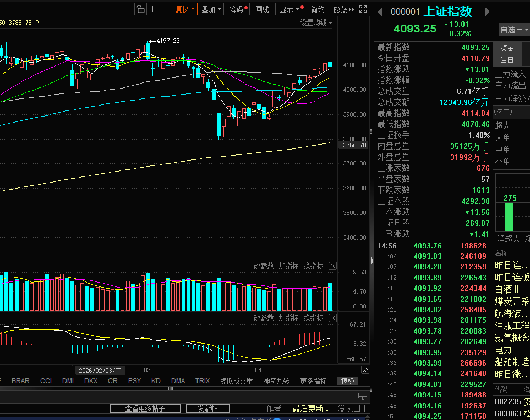Click 查看更多帖子 button
Viewport: 530px width, 420px height.
(x=145, y=408)
